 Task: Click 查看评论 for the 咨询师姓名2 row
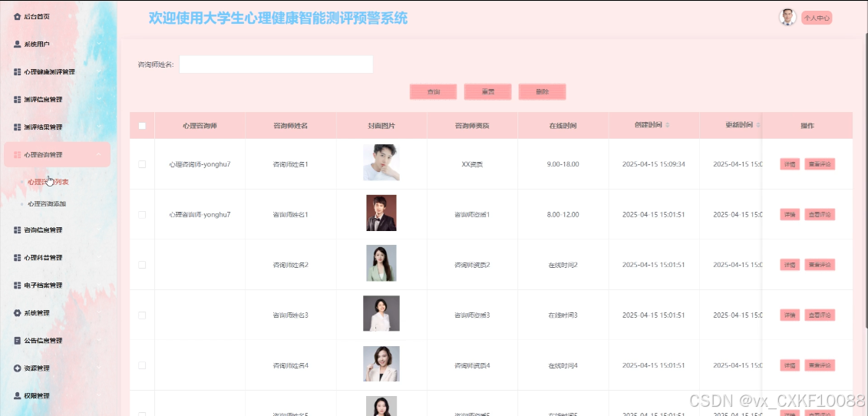click(x=820, y=265)
